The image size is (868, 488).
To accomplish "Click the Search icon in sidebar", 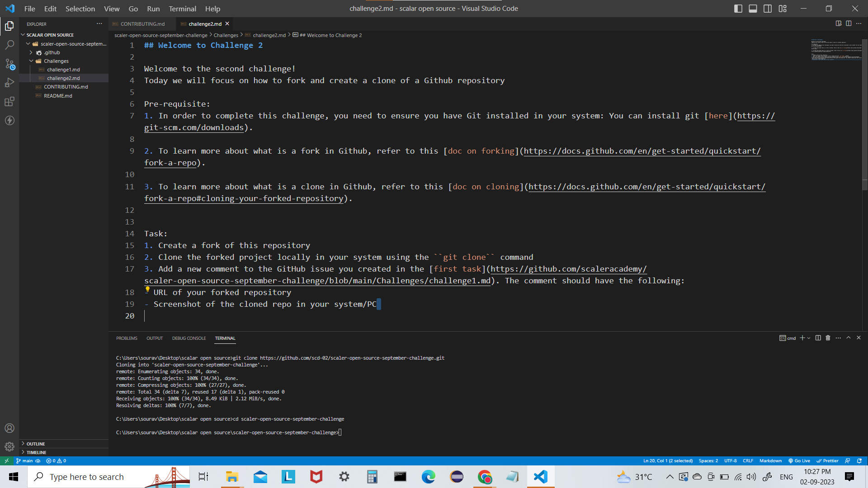I will pos(10,45).
